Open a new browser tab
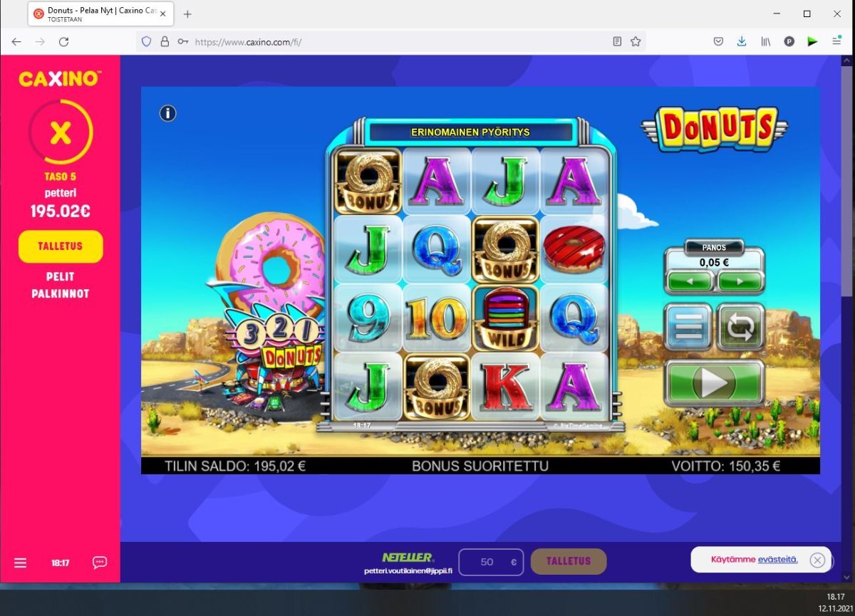 (x=188, y=14)
